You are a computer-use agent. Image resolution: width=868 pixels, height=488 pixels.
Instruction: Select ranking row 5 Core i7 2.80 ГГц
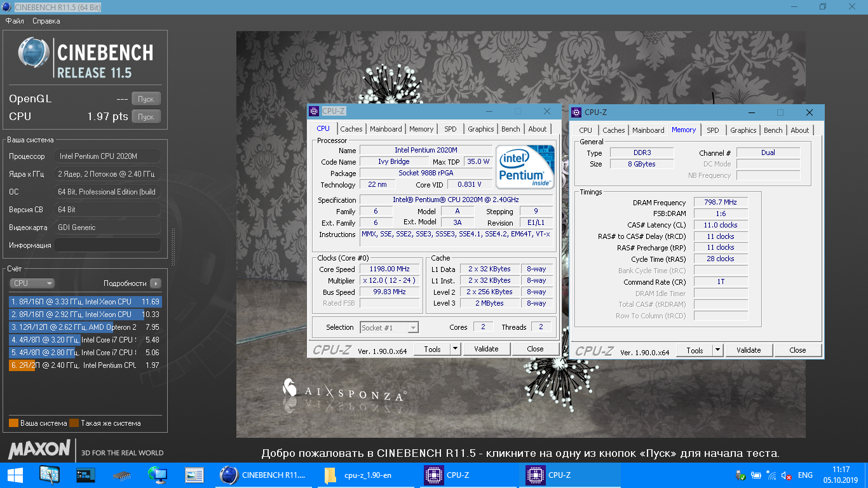coord(85,353)
